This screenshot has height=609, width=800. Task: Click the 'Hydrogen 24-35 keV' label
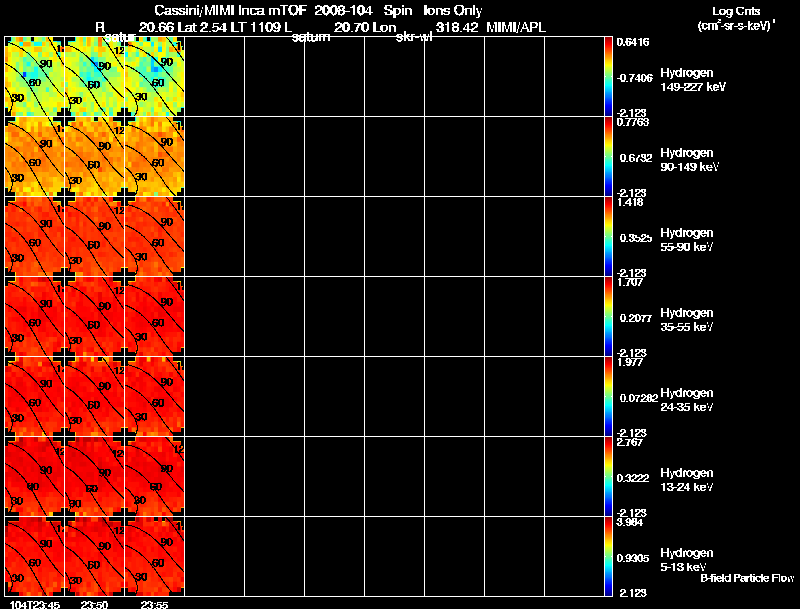point(687,400)
